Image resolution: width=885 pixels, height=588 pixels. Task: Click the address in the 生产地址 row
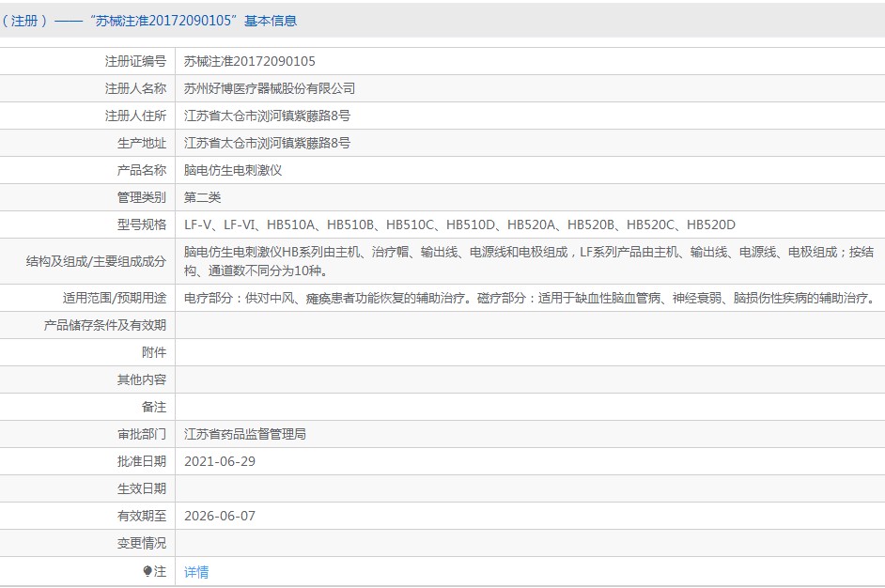point(267,143)
